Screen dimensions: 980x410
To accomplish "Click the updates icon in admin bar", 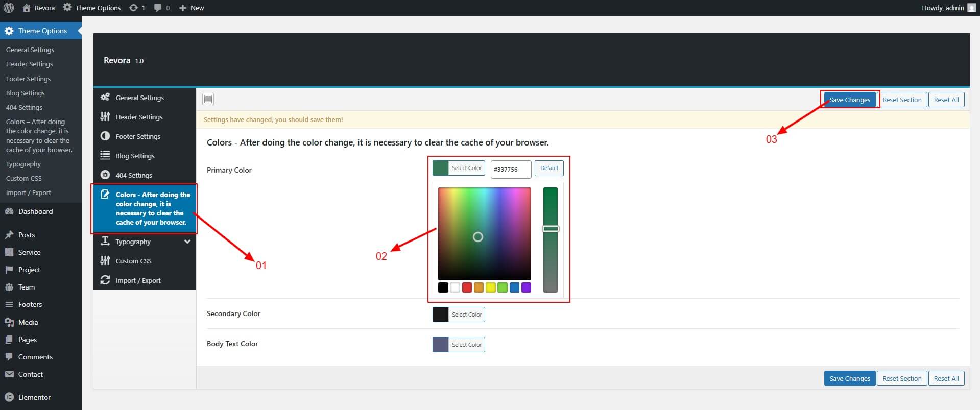I will coord(133,8).
